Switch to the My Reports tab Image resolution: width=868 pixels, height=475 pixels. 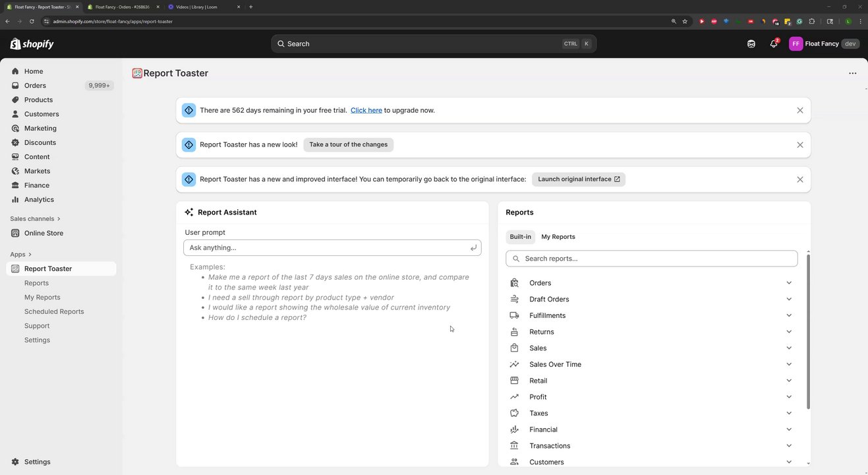coord(558,237)
